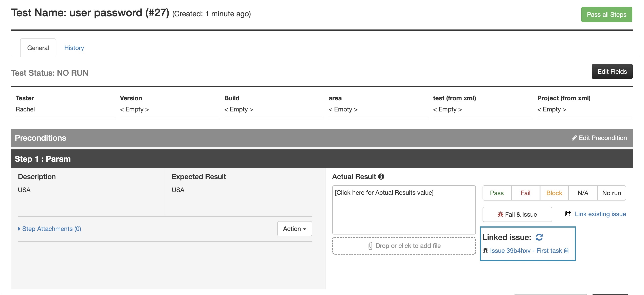Click Expected Result text USA
Viewport: 644px width, 295px height.
178,190
